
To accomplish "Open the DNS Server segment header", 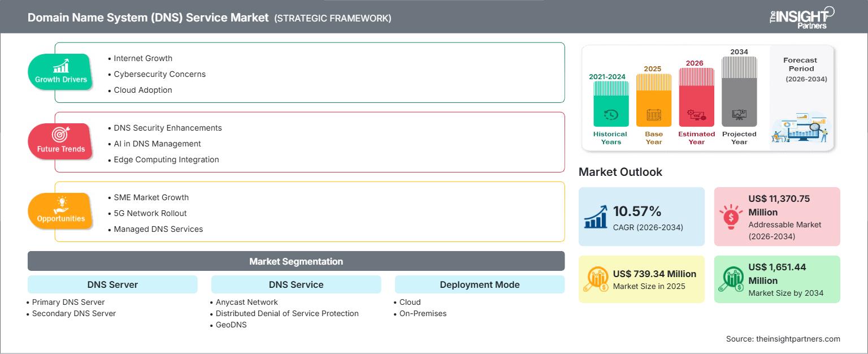I will 112,284.
